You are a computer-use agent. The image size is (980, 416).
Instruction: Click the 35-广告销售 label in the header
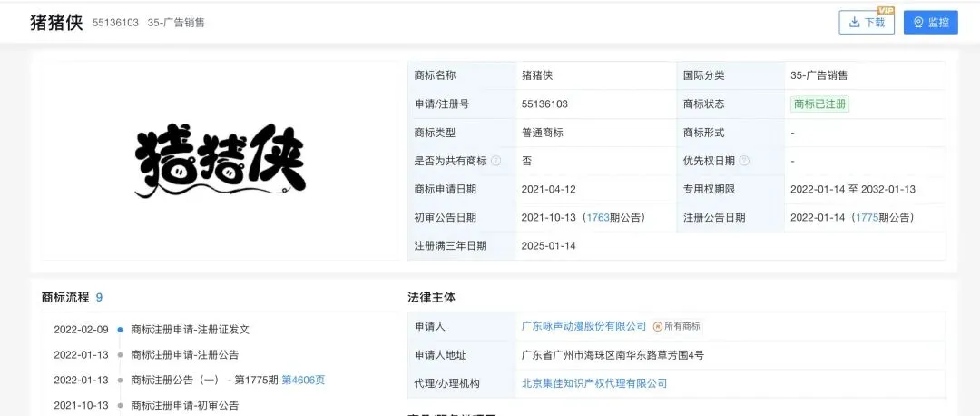pos(176,23)
